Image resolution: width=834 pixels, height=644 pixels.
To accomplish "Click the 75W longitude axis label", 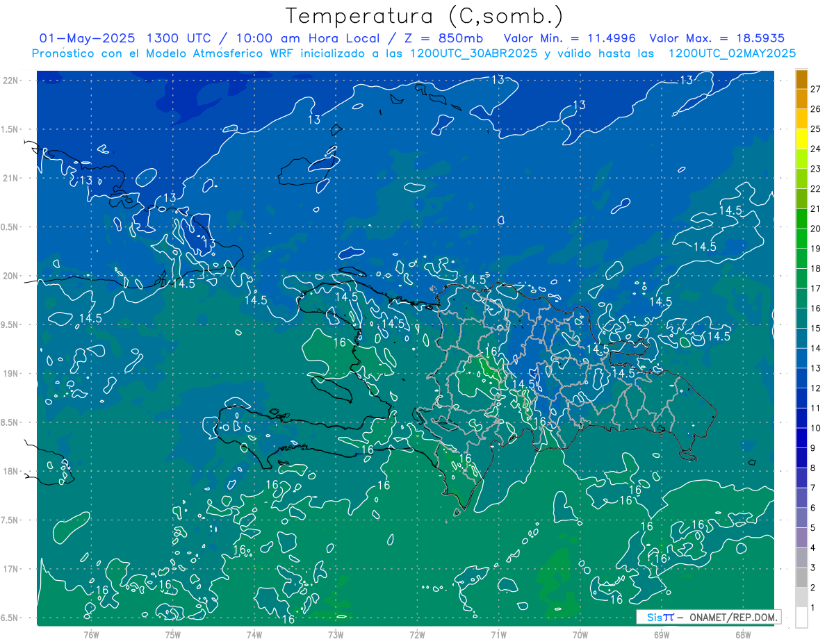I will pyautogui.click(x=173, y=634).
